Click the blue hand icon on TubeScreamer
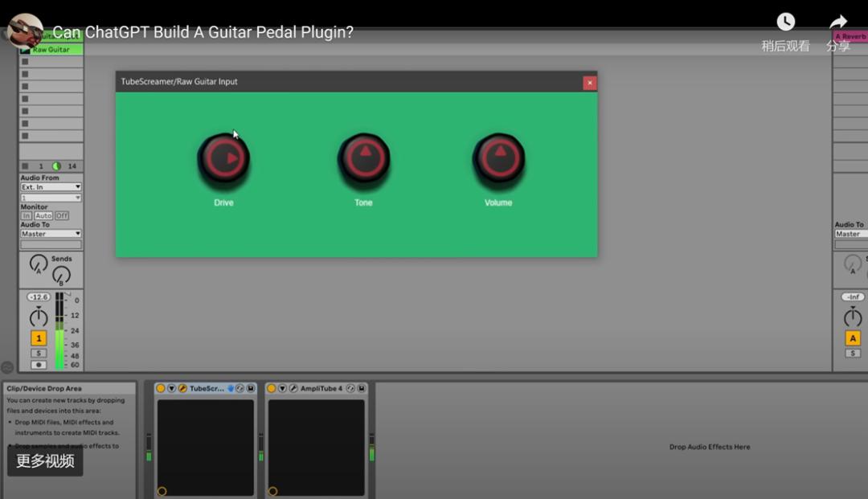This screenshot has width=868, height=499. point(231,388)
